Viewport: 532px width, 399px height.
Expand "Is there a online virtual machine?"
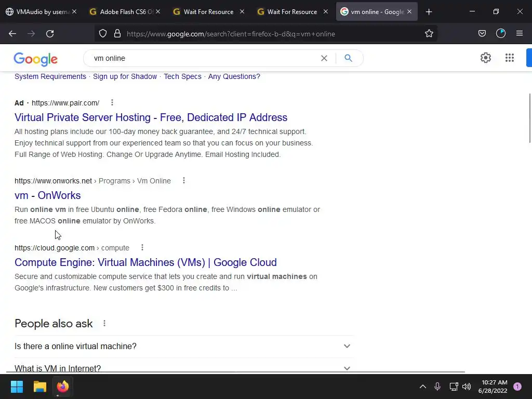point(184,347)
